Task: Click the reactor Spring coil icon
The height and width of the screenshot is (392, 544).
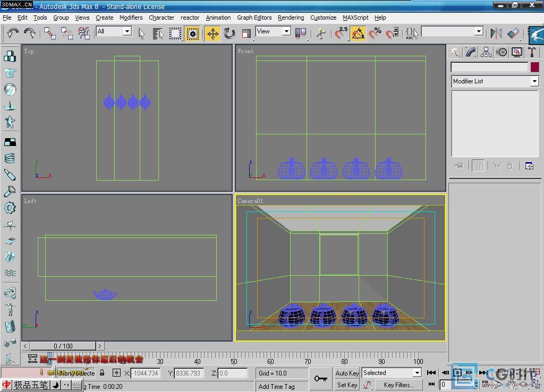Action: click(10, 158)
